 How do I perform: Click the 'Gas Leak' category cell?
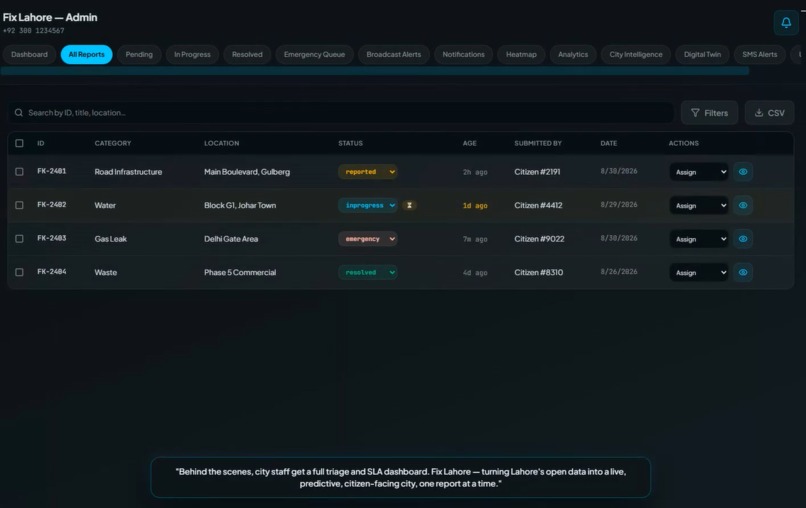click(x=111, y=239)
